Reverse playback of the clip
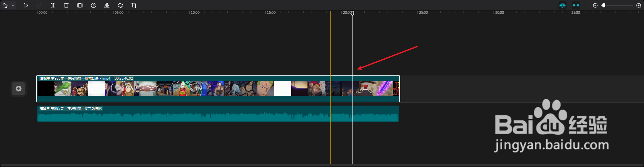 (x=93, y=5)
